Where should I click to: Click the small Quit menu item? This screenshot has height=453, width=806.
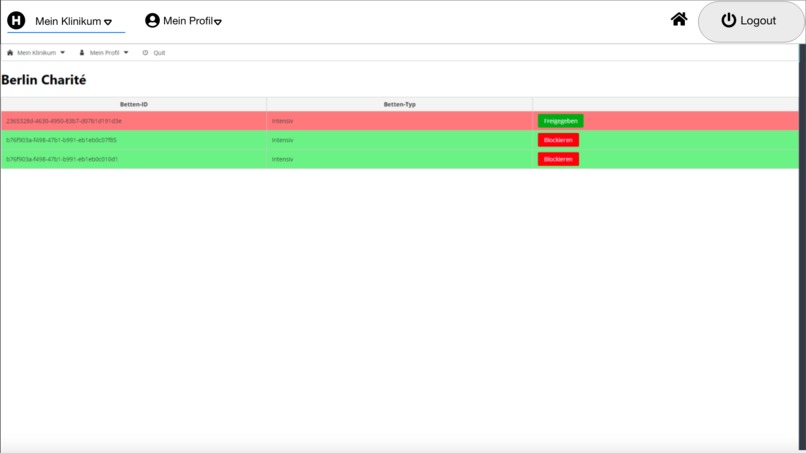point(159,52)
